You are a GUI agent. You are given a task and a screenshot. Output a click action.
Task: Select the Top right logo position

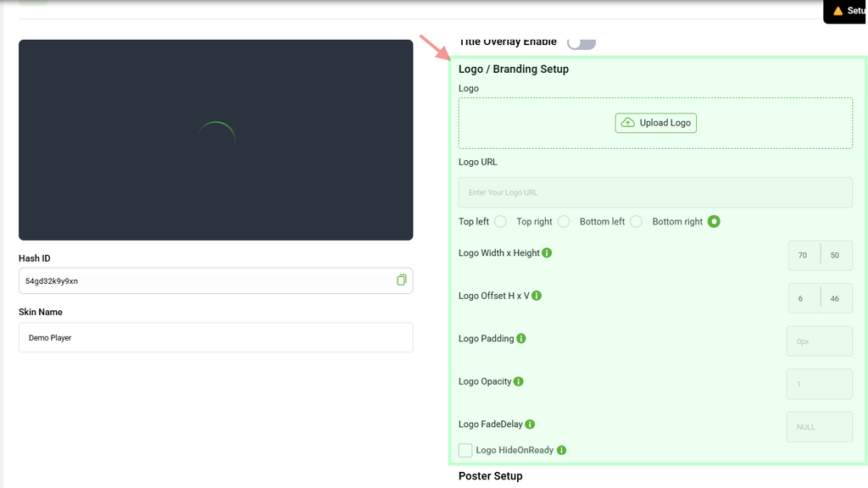tap(564, 222)
